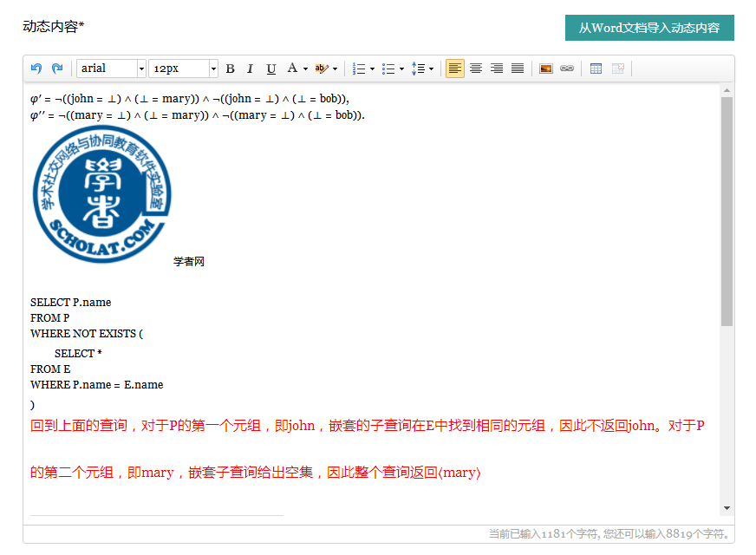Viewport: 756px width, 555px height.
Task: Expand the line spacing dropdown arrow
Action: (x=431, y=69)
